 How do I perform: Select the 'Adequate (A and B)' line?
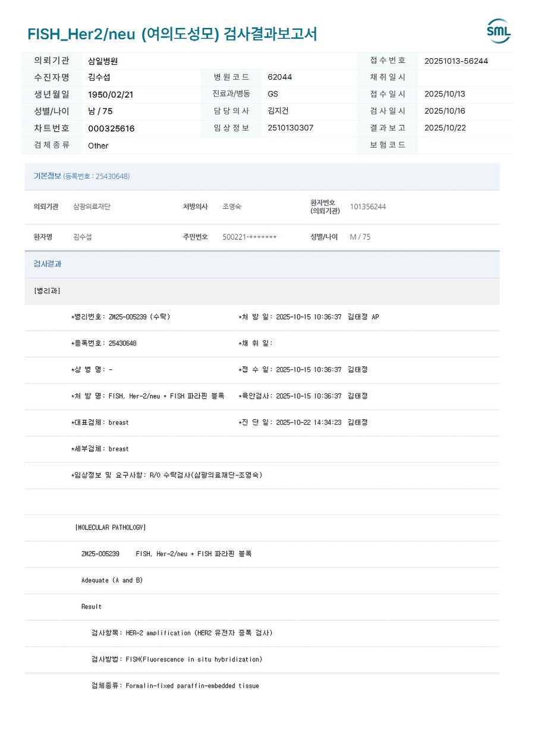tap(112, 581)
